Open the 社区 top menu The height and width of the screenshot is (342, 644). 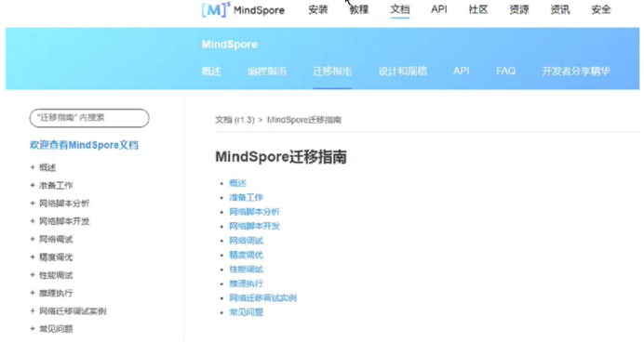478,9
